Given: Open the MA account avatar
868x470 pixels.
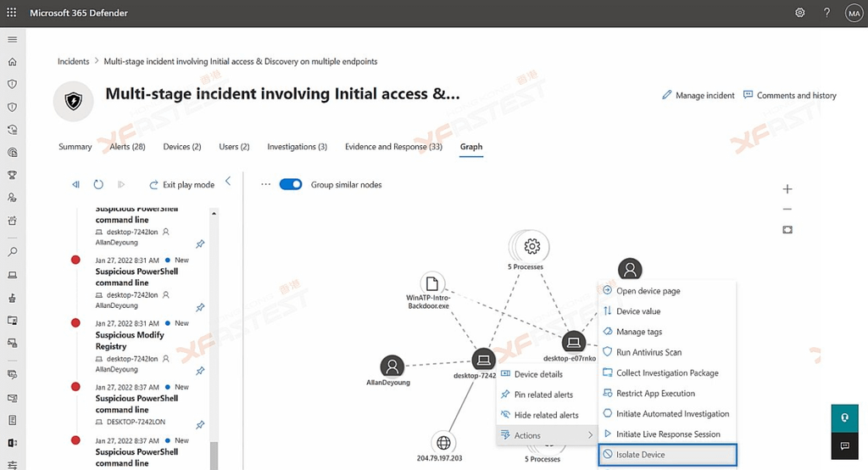Looking at the screenshot, I should 854,13.
